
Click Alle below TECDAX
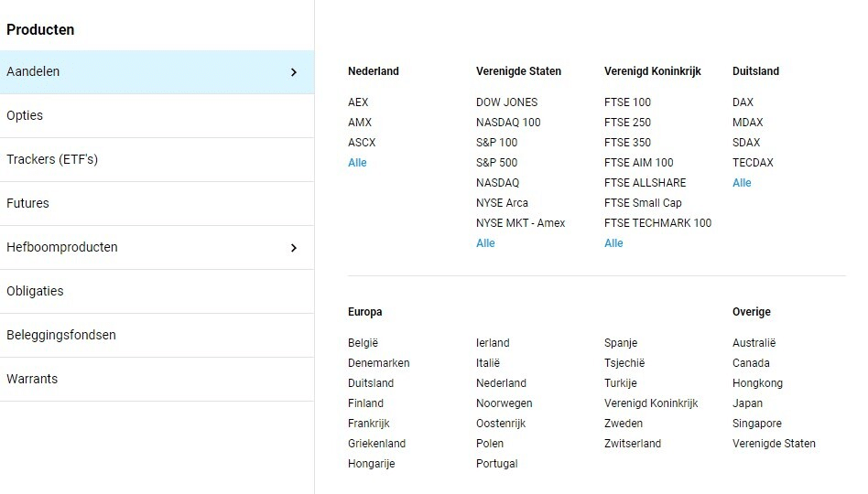(742, 183)
